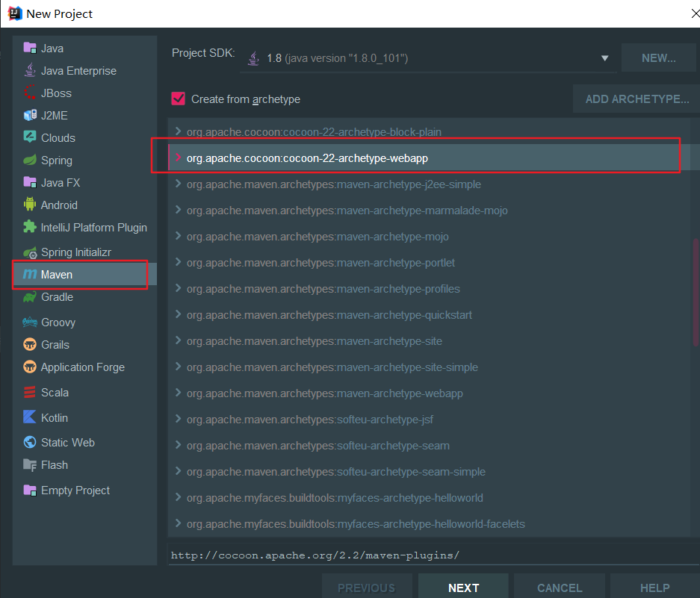Click the Spring Initializr icon
The image size is (700, 598).
click(x=30, y=252)
